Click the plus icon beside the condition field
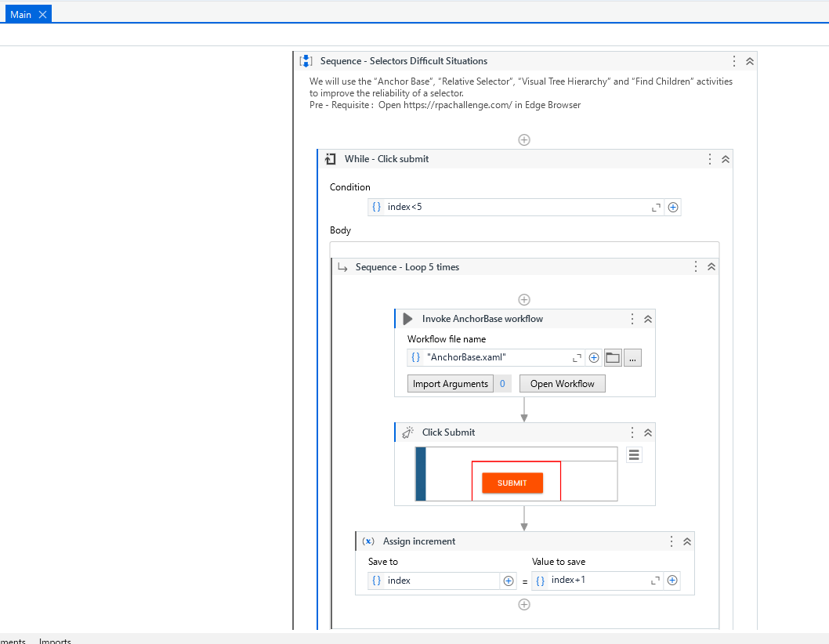This screenshot has height=644, width=829. 673,207
